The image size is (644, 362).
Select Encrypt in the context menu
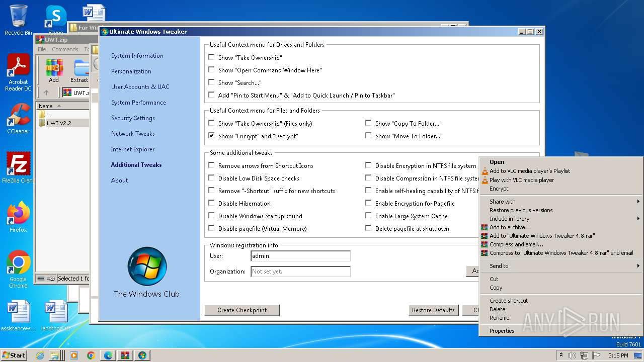560,189
